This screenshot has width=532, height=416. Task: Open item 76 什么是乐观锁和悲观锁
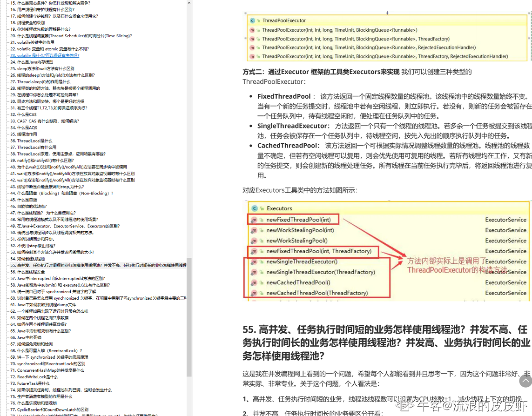coord(34,403)
